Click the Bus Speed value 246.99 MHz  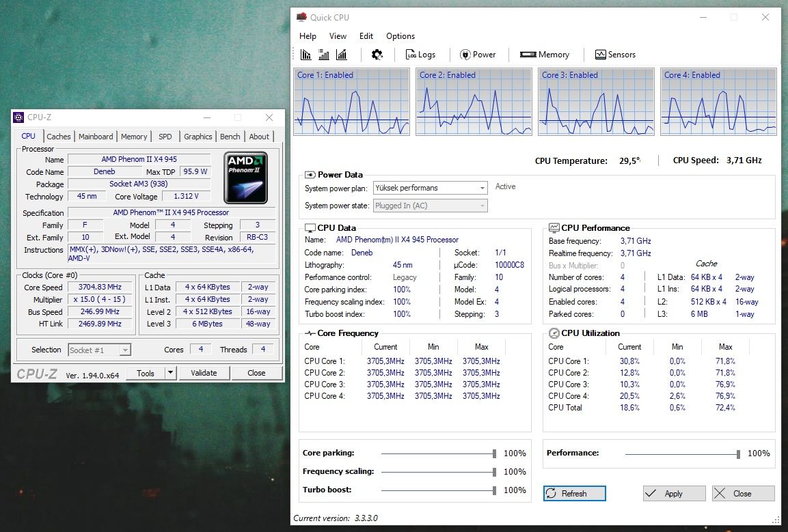pyautogui.click(x=100, y=311)
